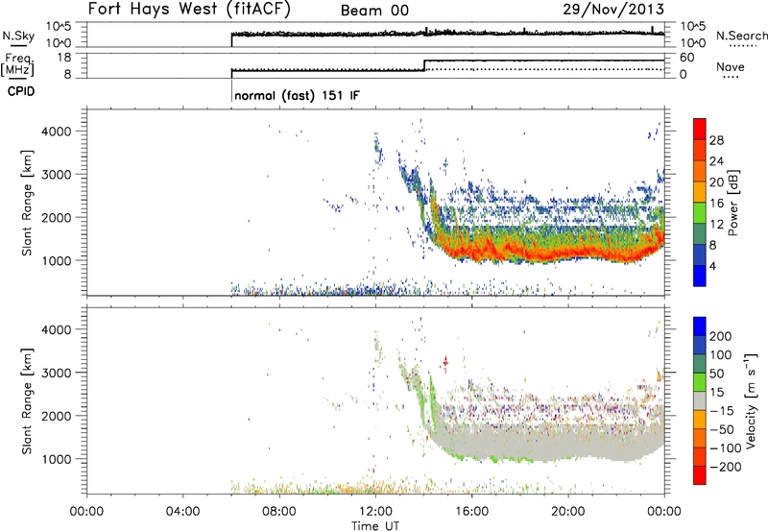The image size is (768, 532).
Task: Click the '10^5' label left of noise panel
Action: pos(59,27)
